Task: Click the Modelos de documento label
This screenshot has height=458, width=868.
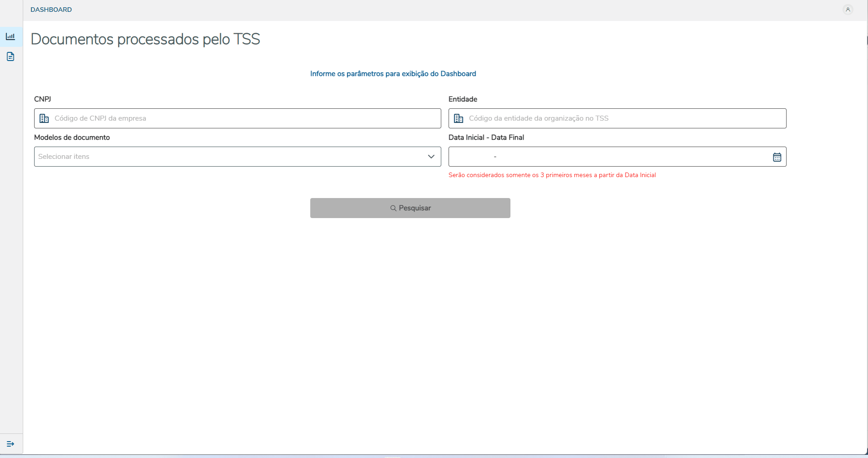Action: [x=72, y=137]
